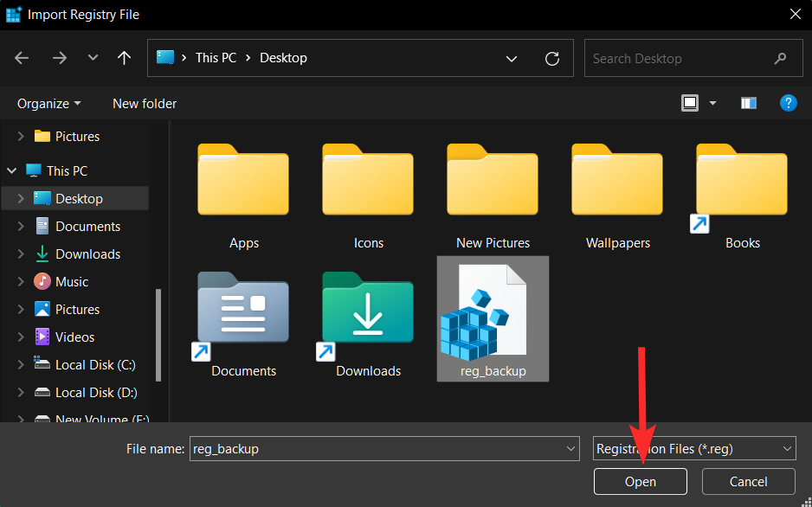Toggle the preview pane

[x=748, y=104]
